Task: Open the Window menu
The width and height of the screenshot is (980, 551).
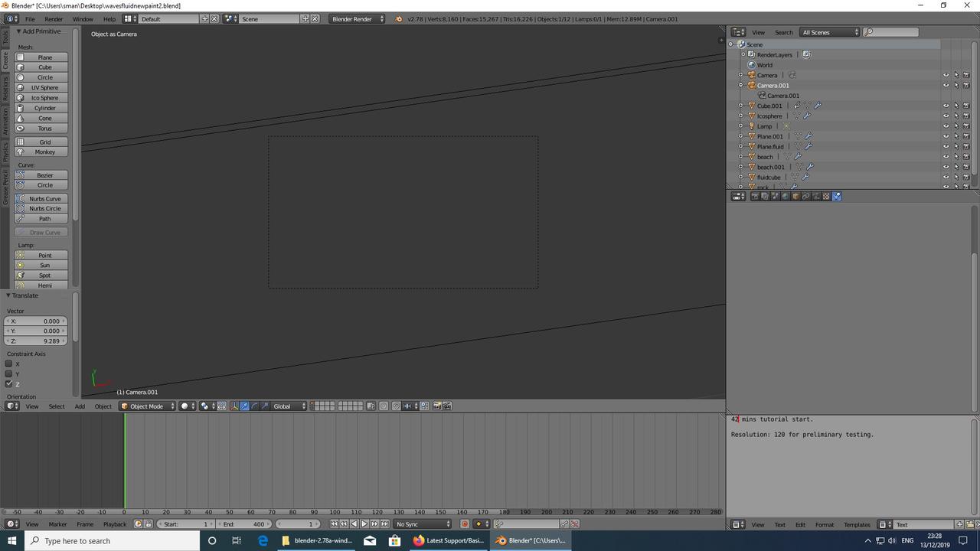Action: (83, 19)
